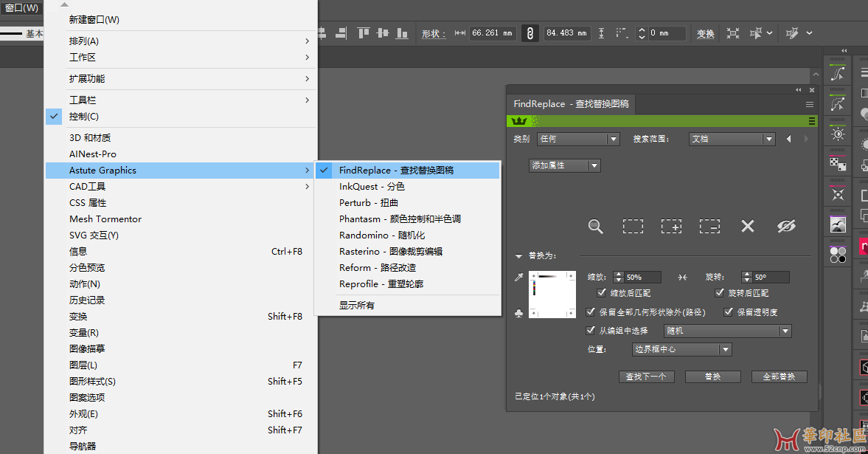
Task: Click the crossed-out eye hide icon
Action: (x=786, y=226)
